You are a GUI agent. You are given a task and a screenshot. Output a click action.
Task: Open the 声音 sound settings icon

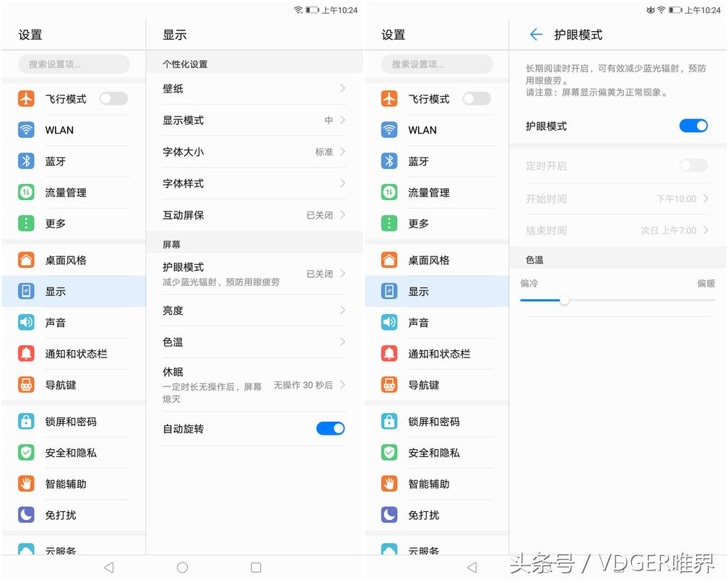[x=27, y=322]
